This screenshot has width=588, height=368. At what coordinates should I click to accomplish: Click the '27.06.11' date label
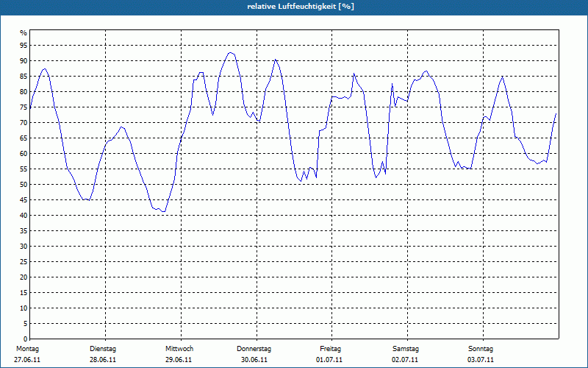click(27, 360)
